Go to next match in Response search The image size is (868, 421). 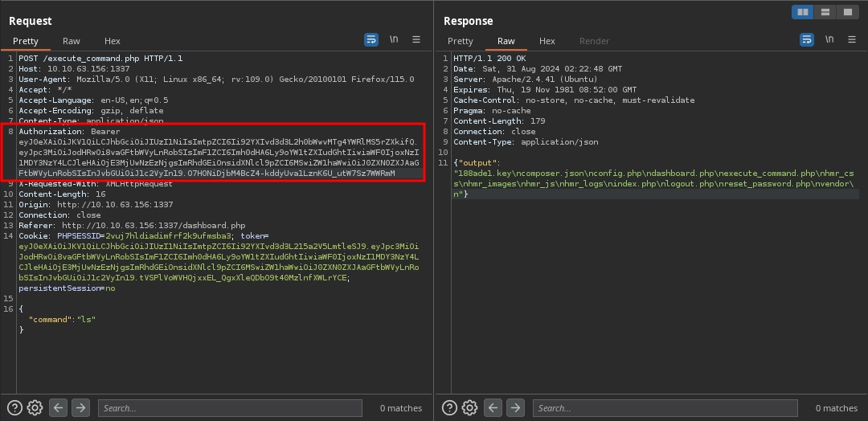coord(515,408)
